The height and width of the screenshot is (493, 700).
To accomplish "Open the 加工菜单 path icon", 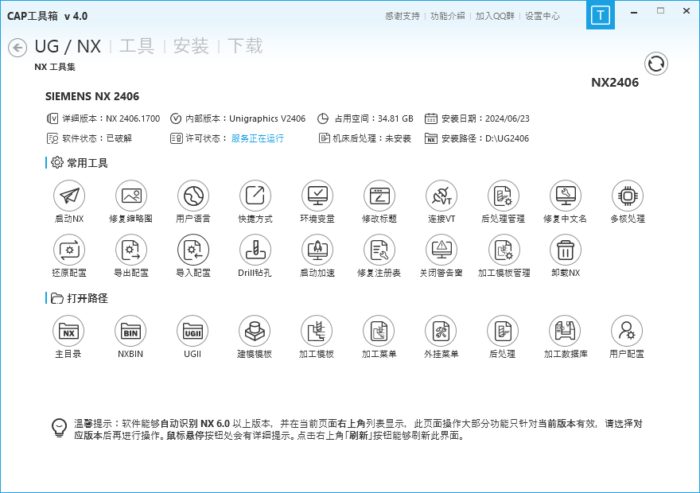I will [x=379, y=331].
